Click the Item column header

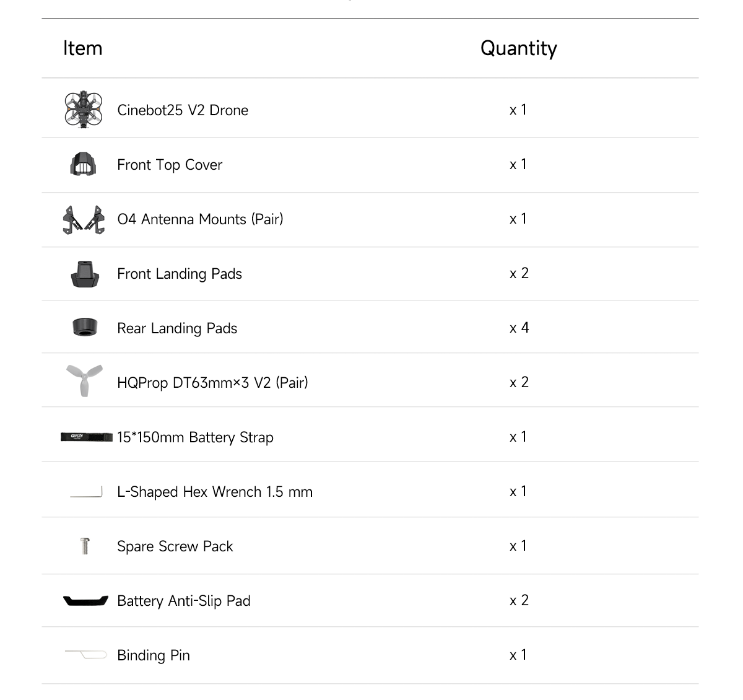82,48
